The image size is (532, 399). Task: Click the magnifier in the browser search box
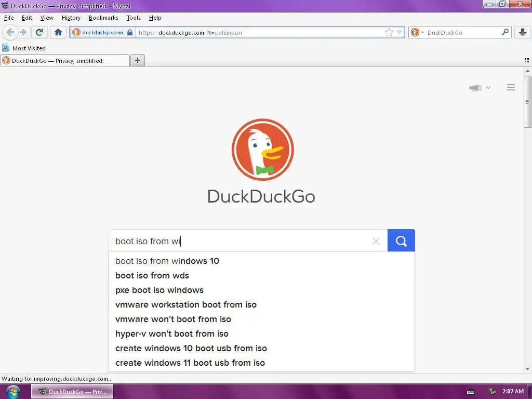[x=505, y=32]
